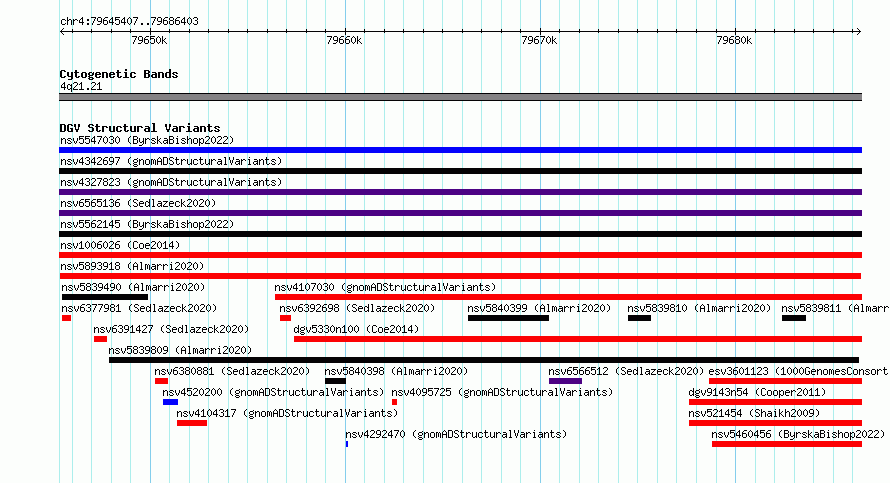Click nsv521454 (Shaikh2009) label
The image size is (890, 483).
coord(754,413)
